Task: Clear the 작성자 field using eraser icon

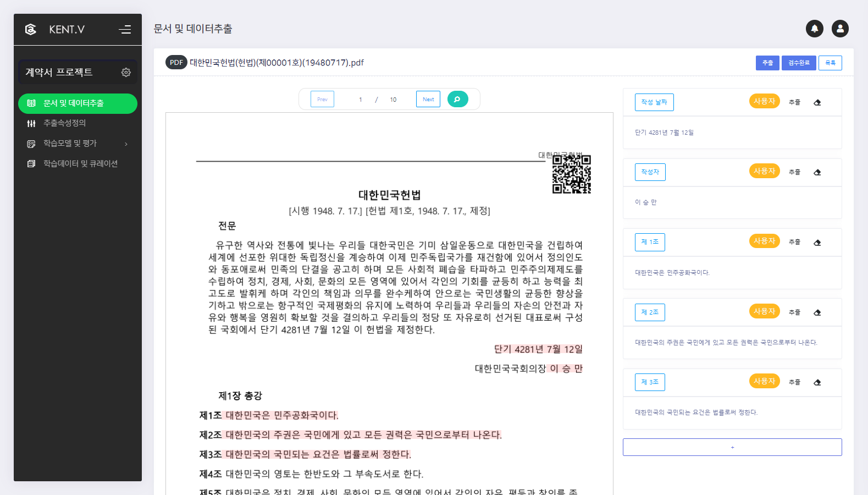Action: pos(817,172)
